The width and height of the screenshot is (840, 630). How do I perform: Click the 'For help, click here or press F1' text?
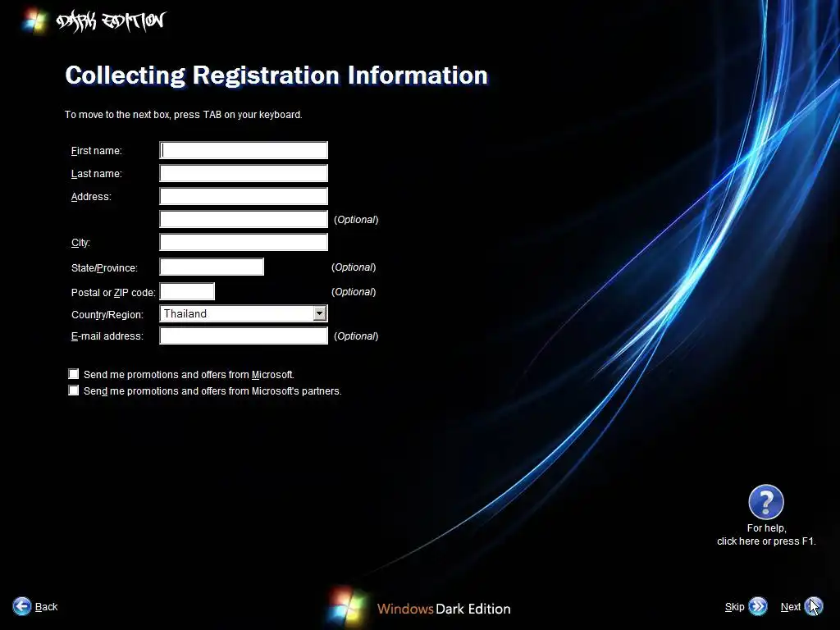(x=766, y=535)
